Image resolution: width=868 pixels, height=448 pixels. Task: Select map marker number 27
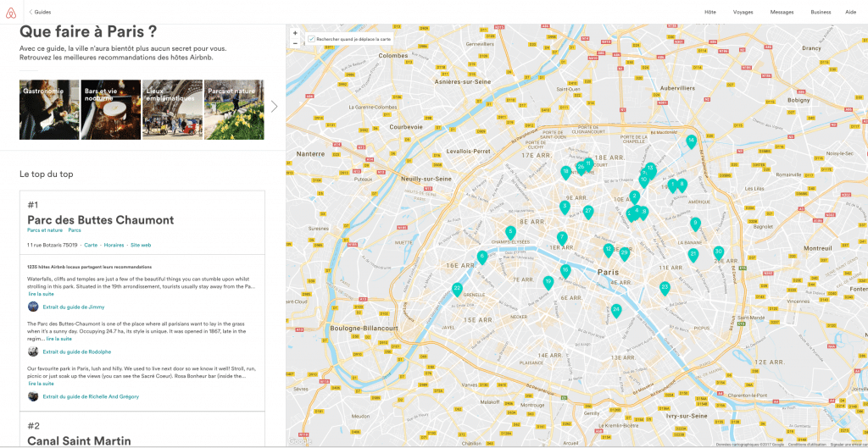pyautogui.click(x=588, y=212)
